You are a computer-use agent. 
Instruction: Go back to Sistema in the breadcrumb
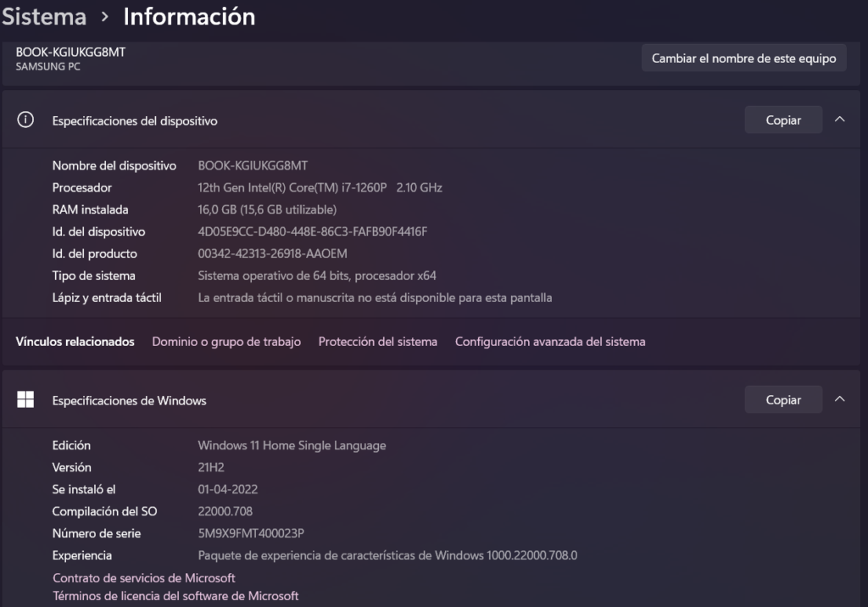pyautogui.click(x=44, y=17)
